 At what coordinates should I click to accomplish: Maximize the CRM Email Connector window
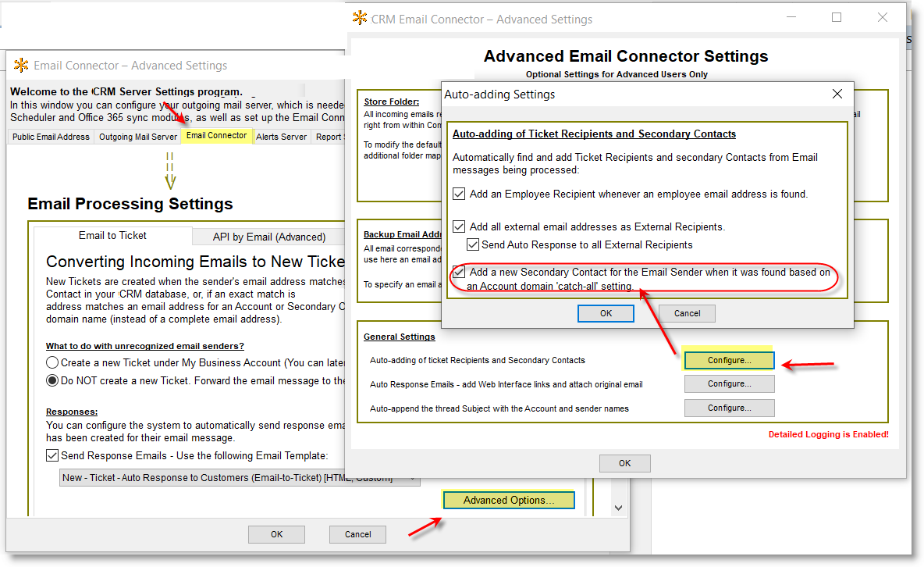837,17
